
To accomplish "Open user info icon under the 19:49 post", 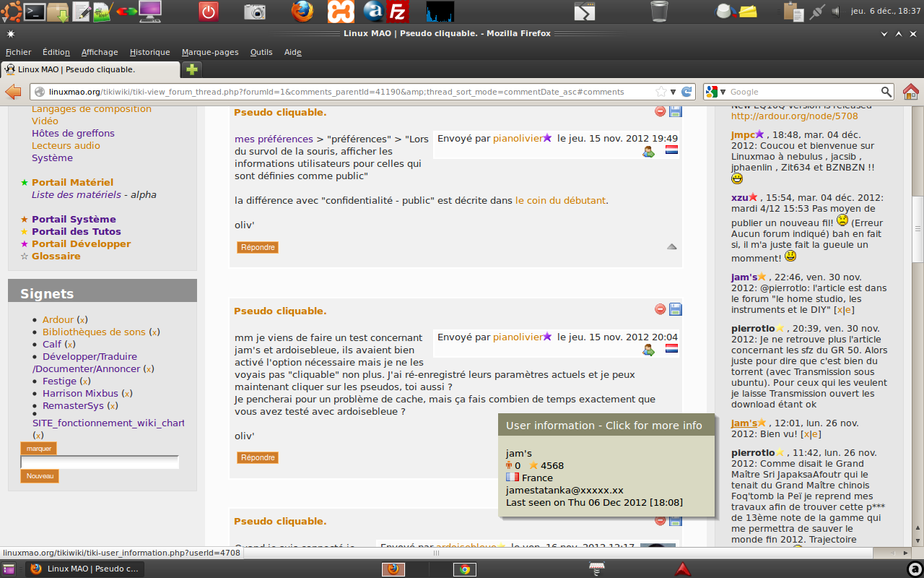I will (648, 151).
